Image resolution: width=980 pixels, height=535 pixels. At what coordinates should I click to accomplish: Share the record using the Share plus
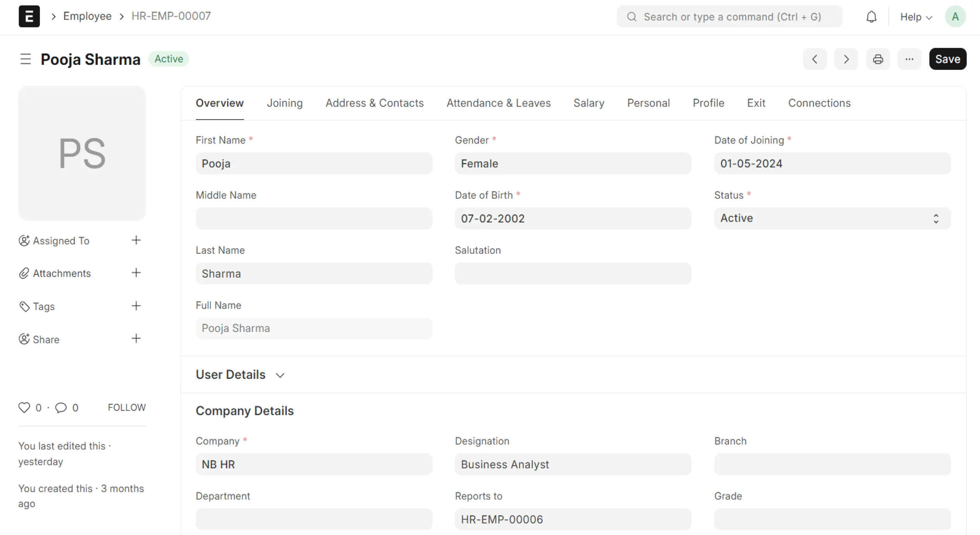tap(136, 338)
